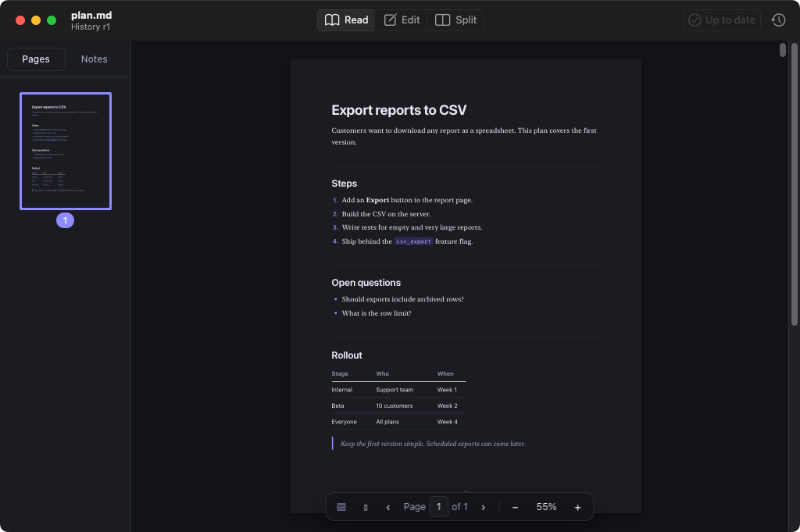Switch to Edit mode
Image resolution: width=800 pixels, height=532 pixels.
[x=402, y=20]
